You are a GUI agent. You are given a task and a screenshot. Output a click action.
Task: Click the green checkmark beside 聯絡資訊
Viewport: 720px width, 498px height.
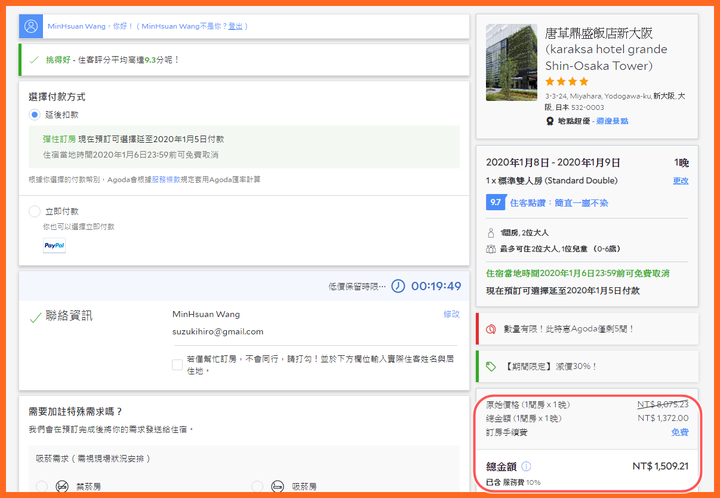coord(35,317)
